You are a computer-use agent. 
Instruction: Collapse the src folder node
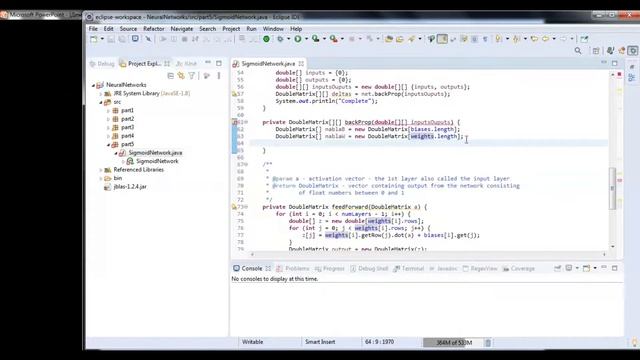[101, 102]
